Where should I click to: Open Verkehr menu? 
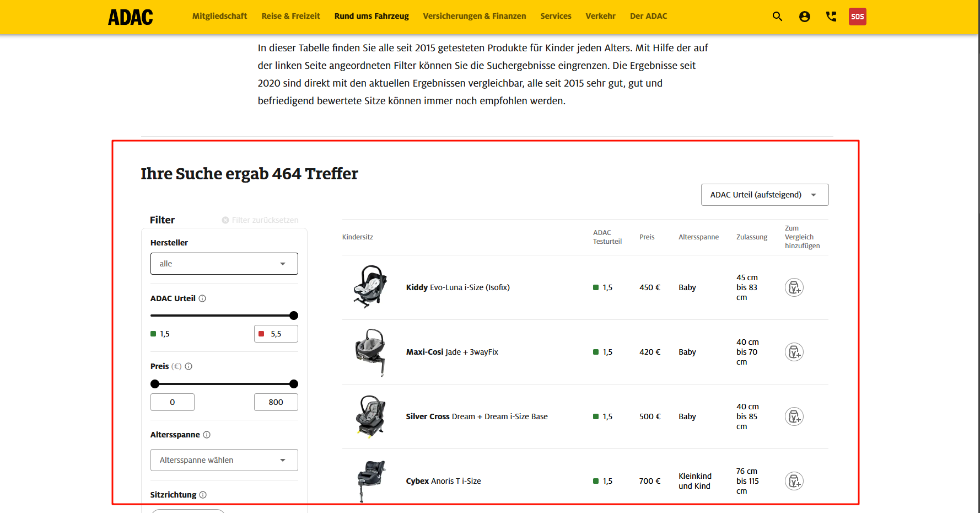600,16
